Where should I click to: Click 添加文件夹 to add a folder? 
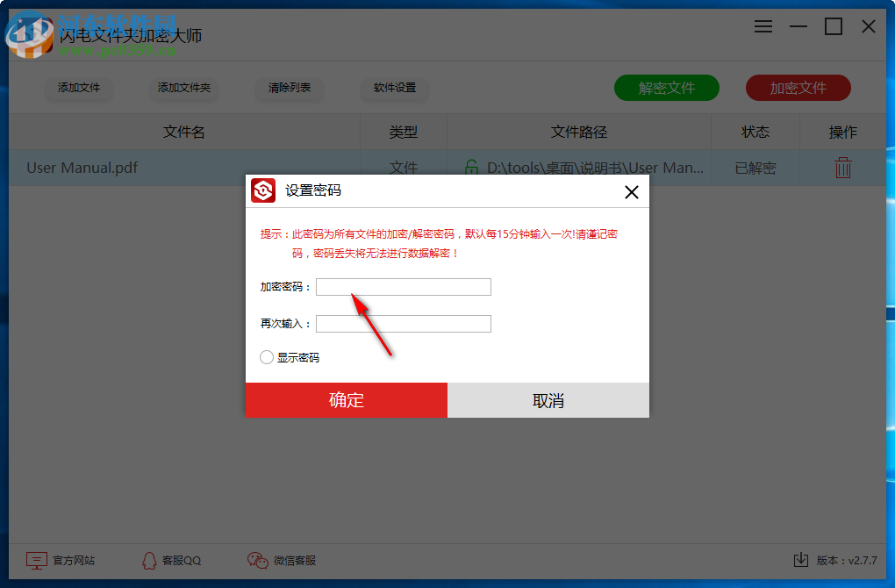point(184,88)
